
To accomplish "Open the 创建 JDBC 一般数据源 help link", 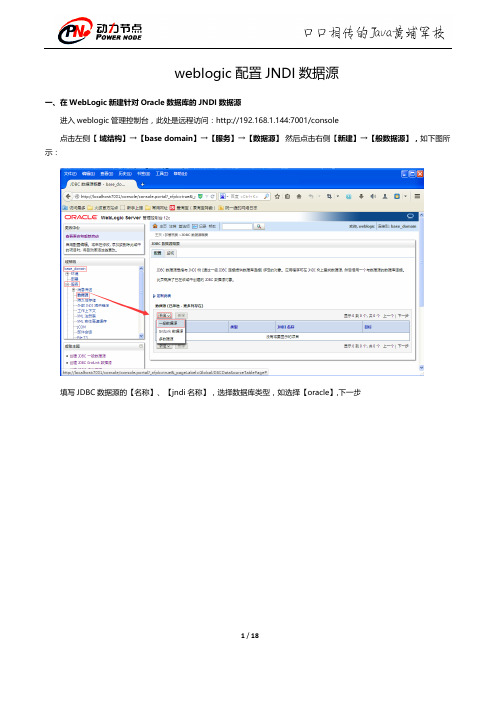I will coord(88,356).
